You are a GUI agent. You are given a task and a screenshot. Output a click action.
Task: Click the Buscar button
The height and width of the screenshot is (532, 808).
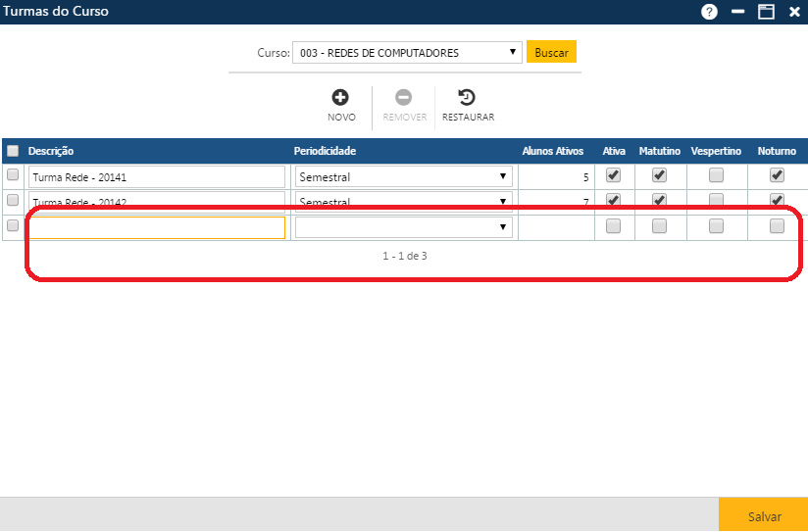551,52
